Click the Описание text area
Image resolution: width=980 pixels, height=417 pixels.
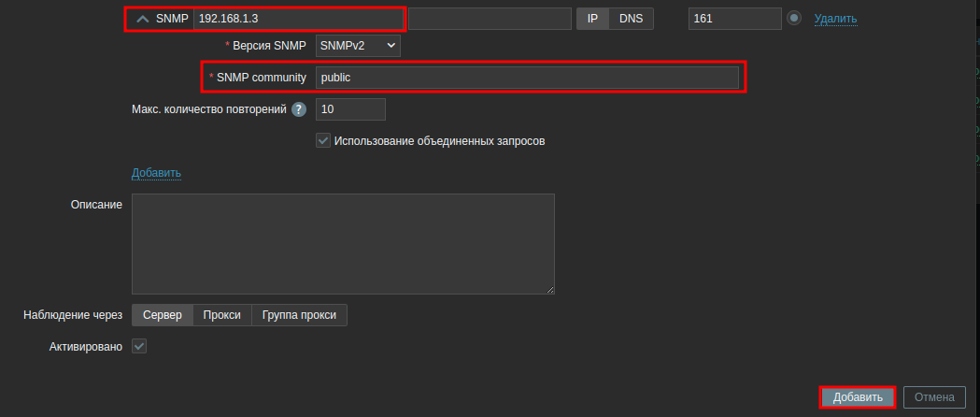(343, 244)
